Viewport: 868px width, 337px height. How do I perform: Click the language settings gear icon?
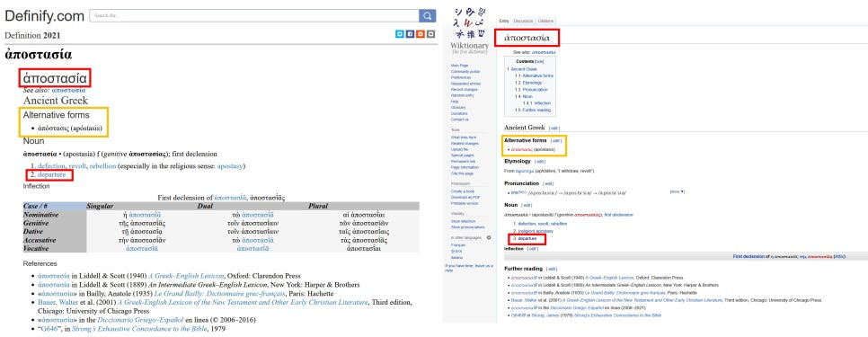(489, 237)
